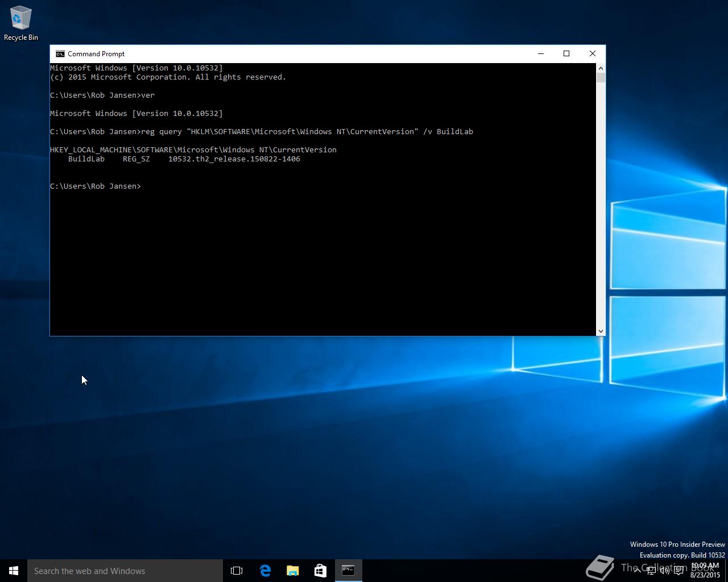Maximize the Command Prompt window
The width and height of the screenshot is (728, 582).
point(566,53)
